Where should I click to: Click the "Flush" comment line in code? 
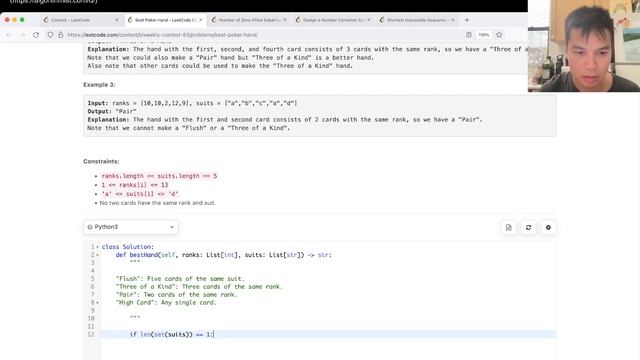180,279
